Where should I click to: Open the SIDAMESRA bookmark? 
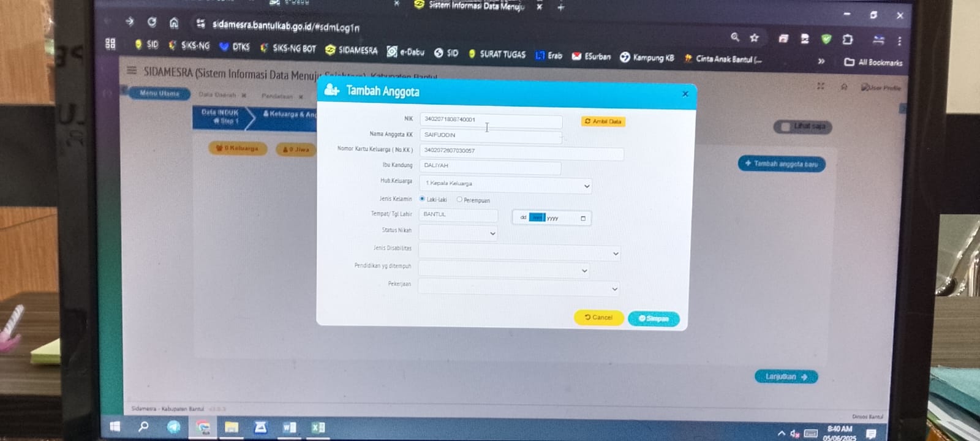[x=352, y=50]
